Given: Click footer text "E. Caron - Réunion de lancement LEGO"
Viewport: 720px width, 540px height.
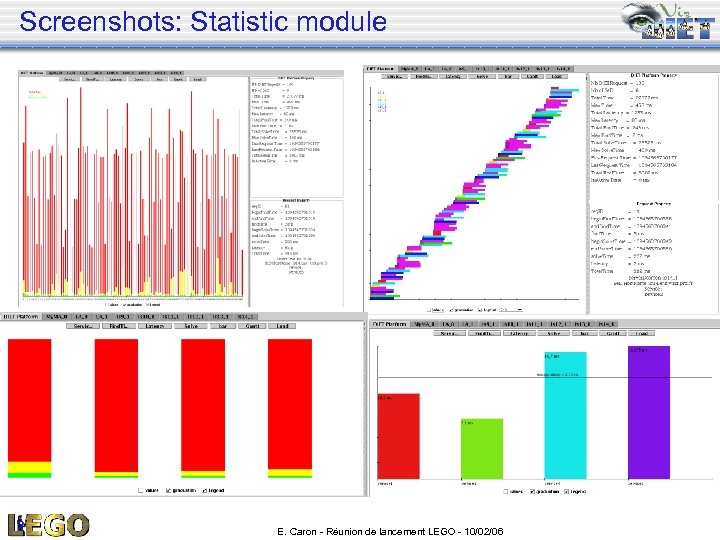Looking at the screenshot, I should pos(366,532).
